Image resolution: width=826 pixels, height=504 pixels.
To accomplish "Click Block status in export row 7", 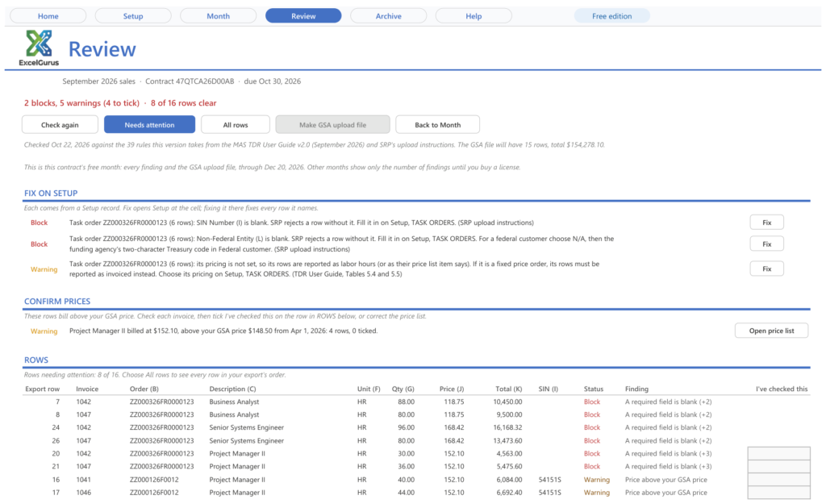I will tap(591, 402).
